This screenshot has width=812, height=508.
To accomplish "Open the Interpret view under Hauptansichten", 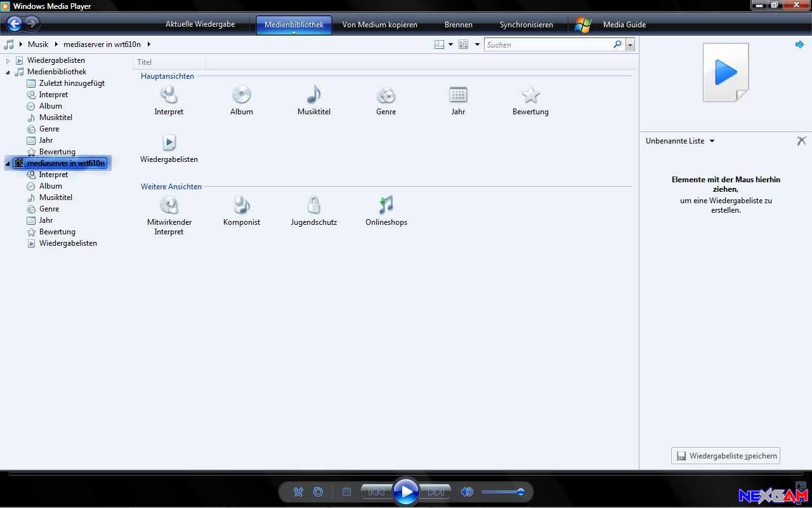I will [x=169, y=100].
